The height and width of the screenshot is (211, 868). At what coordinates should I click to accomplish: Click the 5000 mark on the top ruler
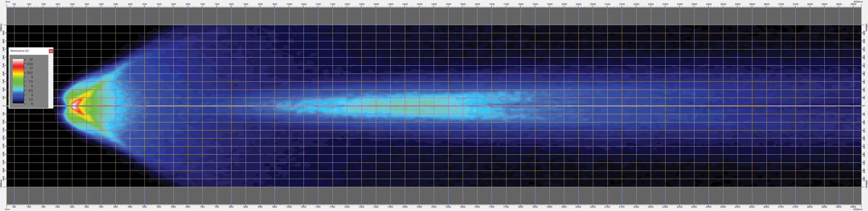coord(144,4)
